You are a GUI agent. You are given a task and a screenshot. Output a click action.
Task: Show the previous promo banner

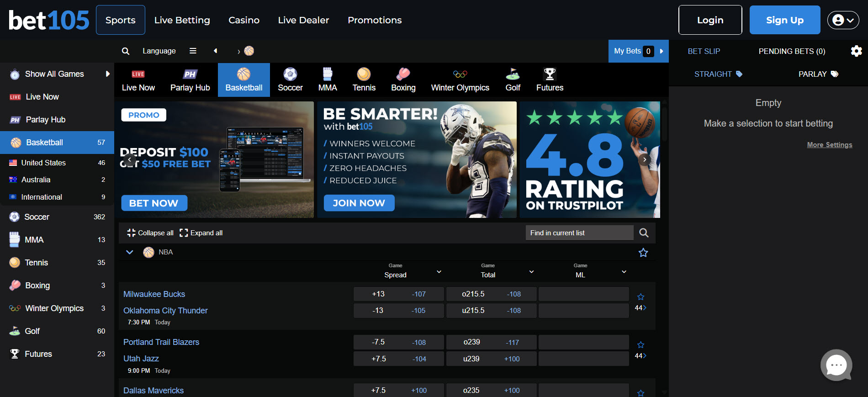click(x=130, y=159)
